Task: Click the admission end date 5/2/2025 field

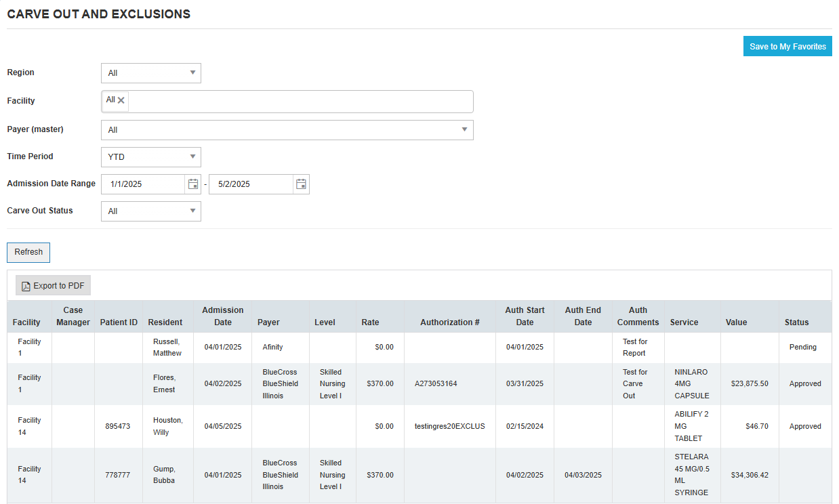Action: [x=251, y=184]
